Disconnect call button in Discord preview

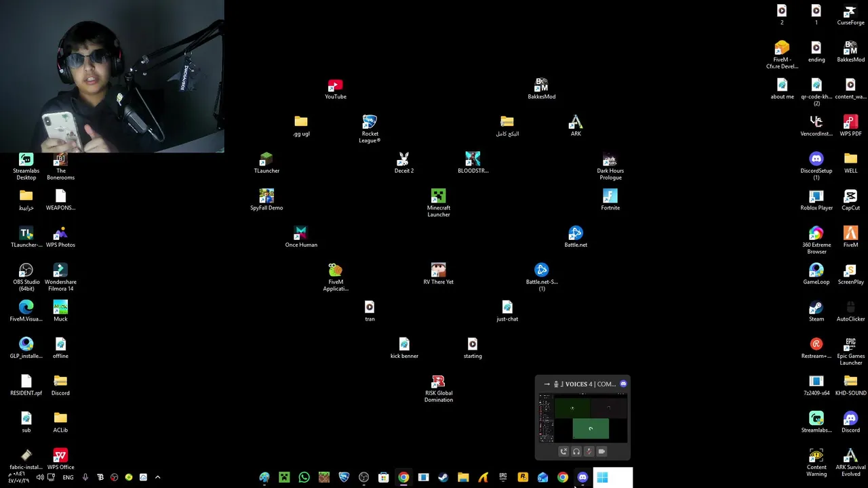point(563,451)
